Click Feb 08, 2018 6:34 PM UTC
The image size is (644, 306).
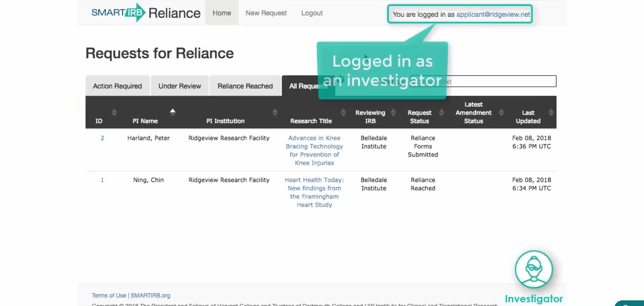[532, 184]
